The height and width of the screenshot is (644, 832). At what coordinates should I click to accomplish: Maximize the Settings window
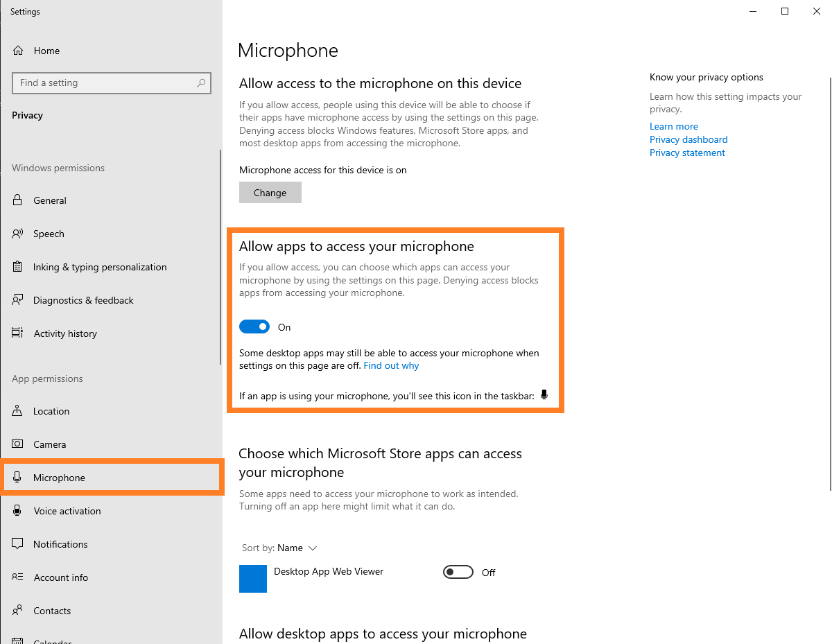[x=785, y=11]
